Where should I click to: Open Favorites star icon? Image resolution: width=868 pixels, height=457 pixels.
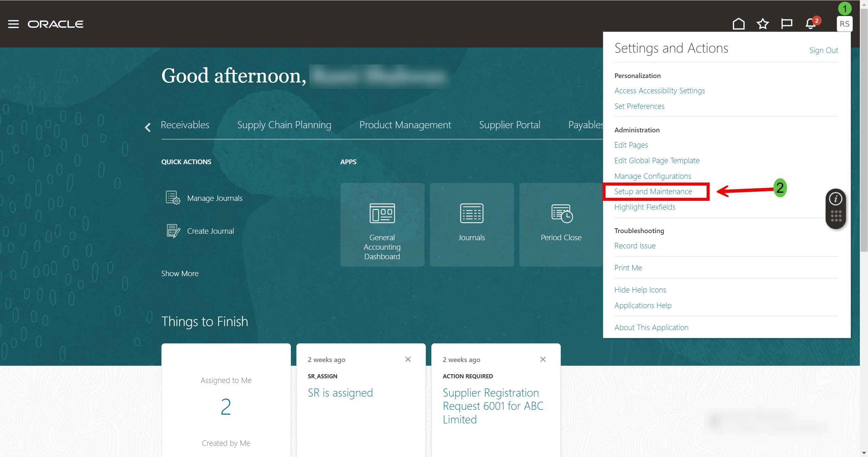763,24
